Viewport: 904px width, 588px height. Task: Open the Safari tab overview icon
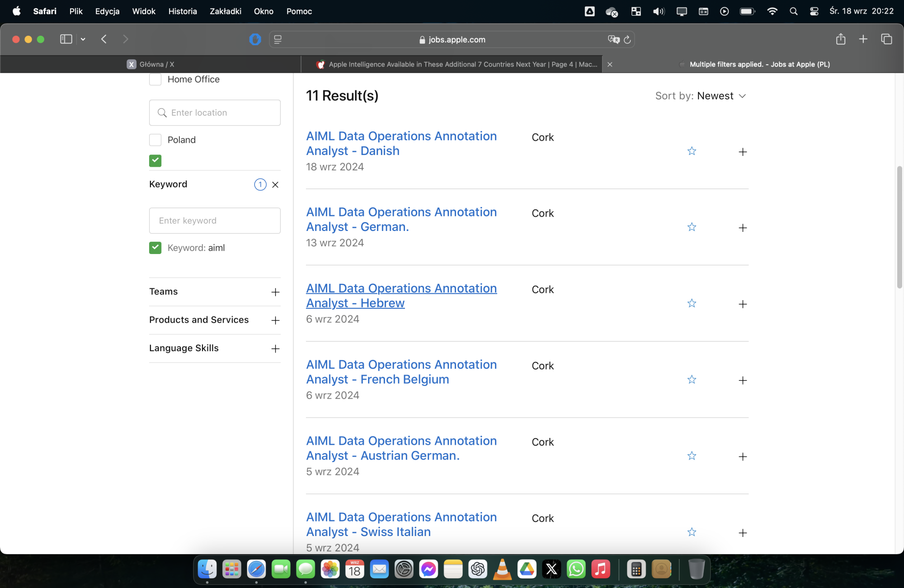(x=886, y=39)
